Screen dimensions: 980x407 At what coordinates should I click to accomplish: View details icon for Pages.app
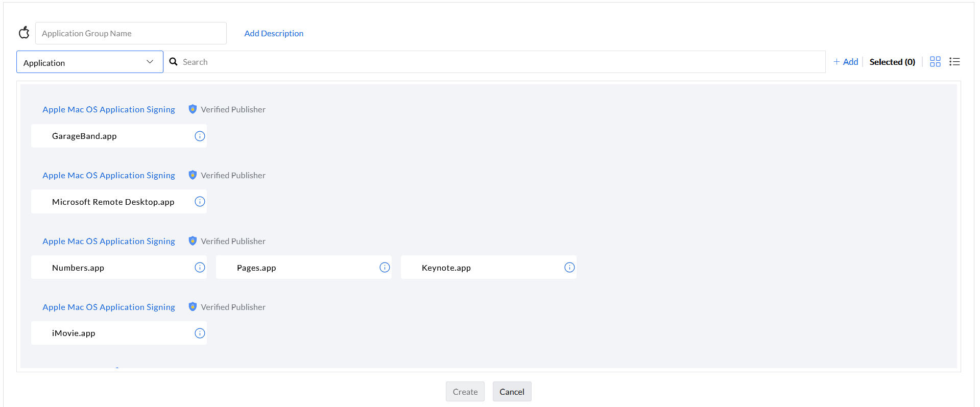click(x=385, y=268)
